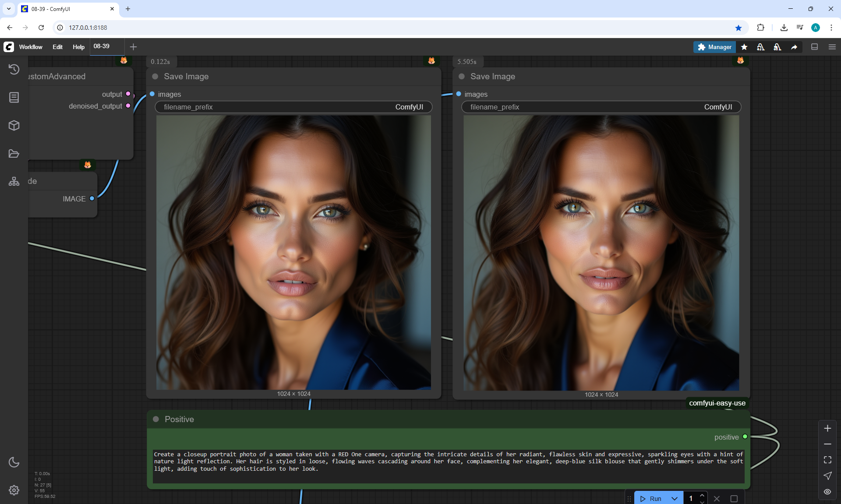Open the templates tree sidebar icon
The width and height of the screenshot is (841, 504).
coord(14,181)
